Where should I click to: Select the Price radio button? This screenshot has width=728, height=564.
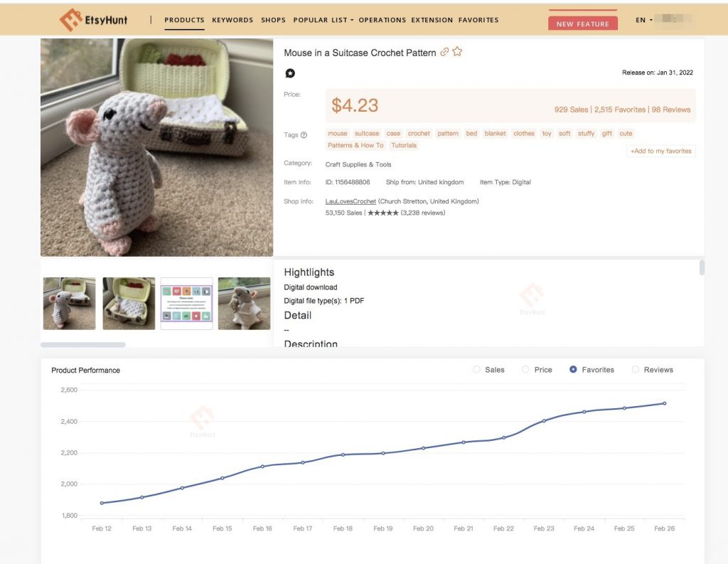524,369
